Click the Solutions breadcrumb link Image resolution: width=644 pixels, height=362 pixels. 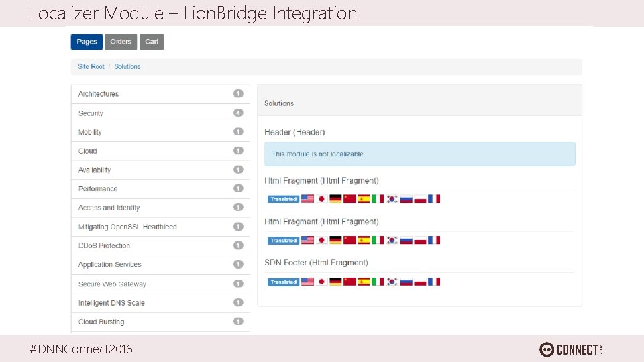pyautogui.click(x=127, y=66)
